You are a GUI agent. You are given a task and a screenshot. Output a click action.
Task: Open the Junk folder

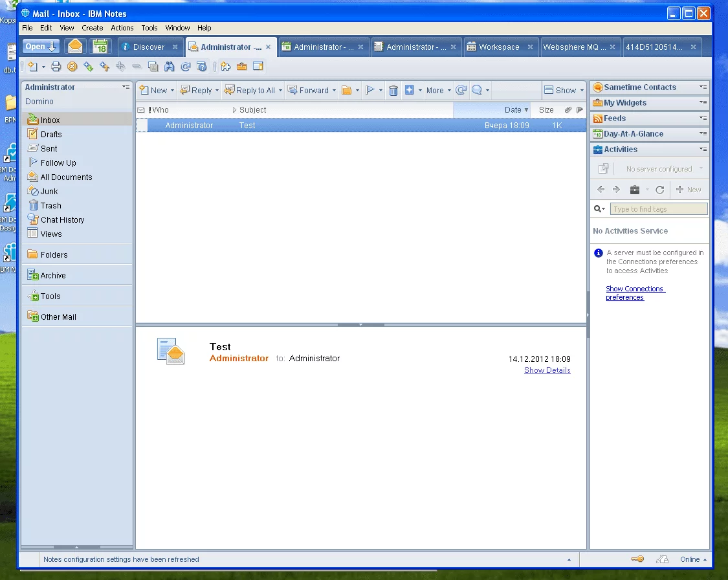point(49,192)
